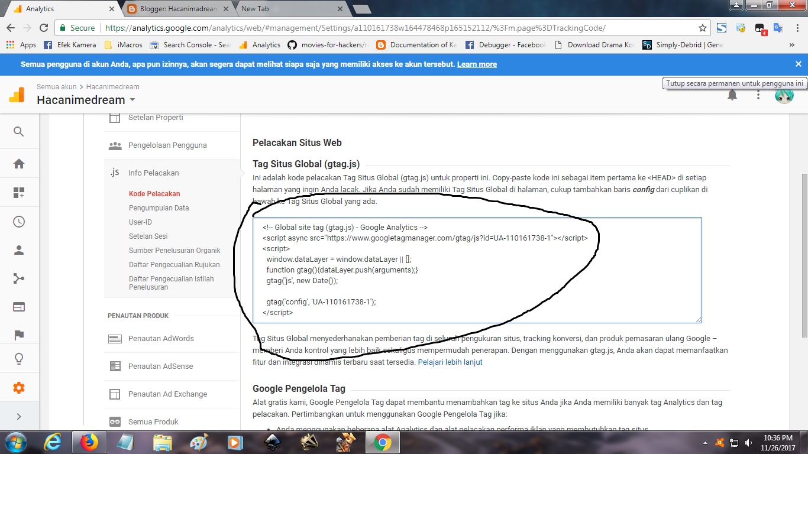The width and height of the screenshot is (808, 532).
Task: Open Customization dashboard icon in sidebar
Action: pyautogui.click(x=19, y=193)
